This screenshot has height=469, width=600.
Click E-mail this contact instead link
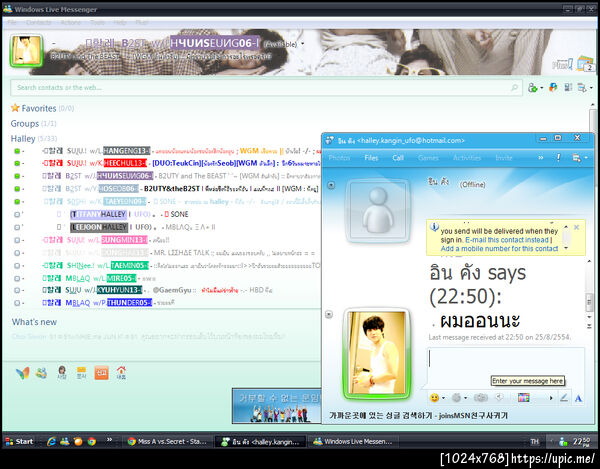(x=507, y=240)
